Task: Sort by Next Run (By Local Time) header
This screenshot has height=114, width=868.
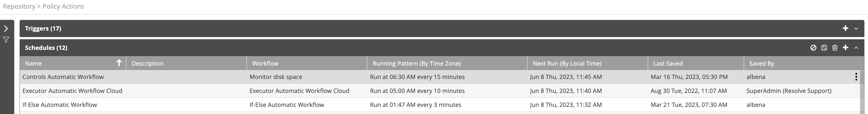Action: (x=567, y=64)
